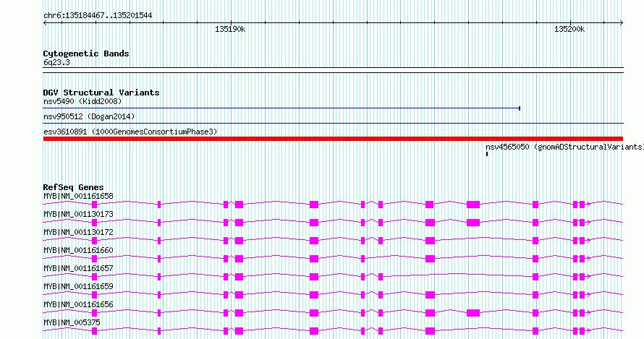The image size is (644, 339).
Task: Open the MYB|NM_001161657 transcript label
Action: point(78,268)
